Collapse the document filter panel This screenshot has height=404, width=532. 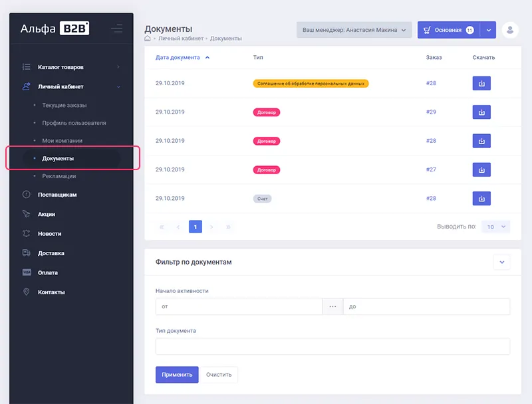pos(501,262)
